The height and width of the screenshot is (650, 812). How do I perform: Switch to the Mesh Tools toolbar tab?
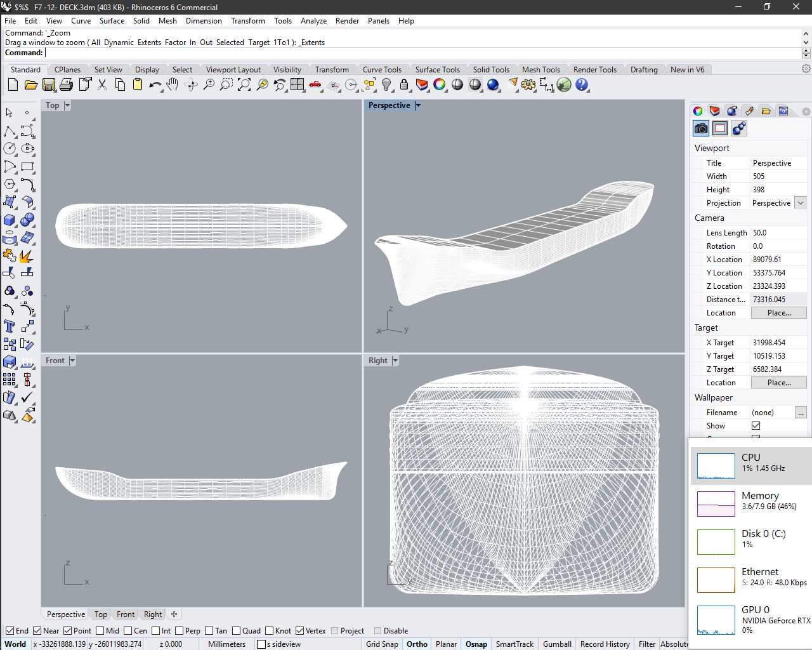click(541, 70)
